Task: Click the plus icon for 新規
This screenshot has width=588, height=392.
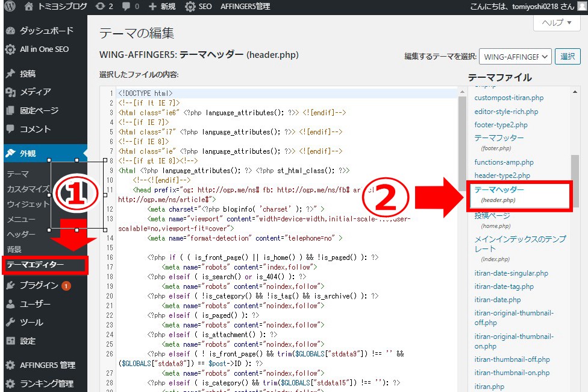Action: coord(152,7)
